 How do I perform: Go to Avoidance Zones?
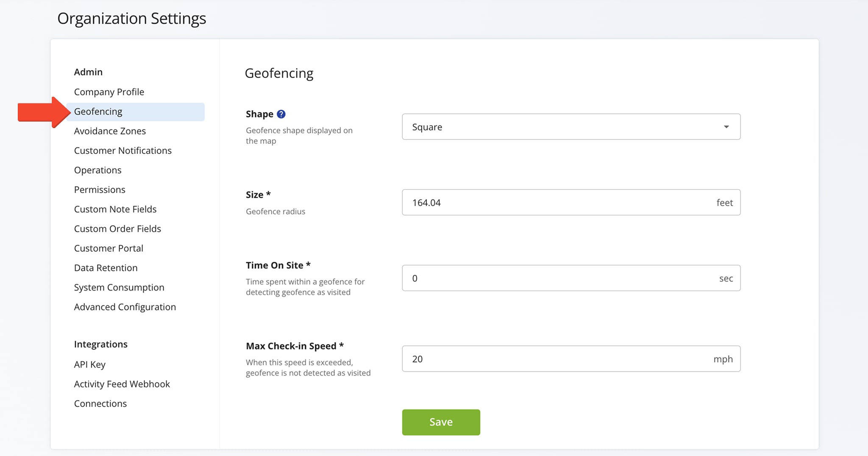click(x=110, y=131)
